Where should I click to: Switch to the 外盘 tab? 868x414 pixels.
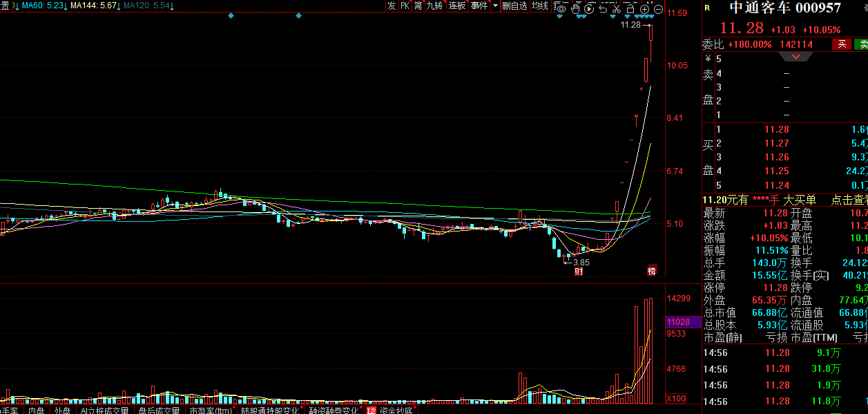point(63,410)
